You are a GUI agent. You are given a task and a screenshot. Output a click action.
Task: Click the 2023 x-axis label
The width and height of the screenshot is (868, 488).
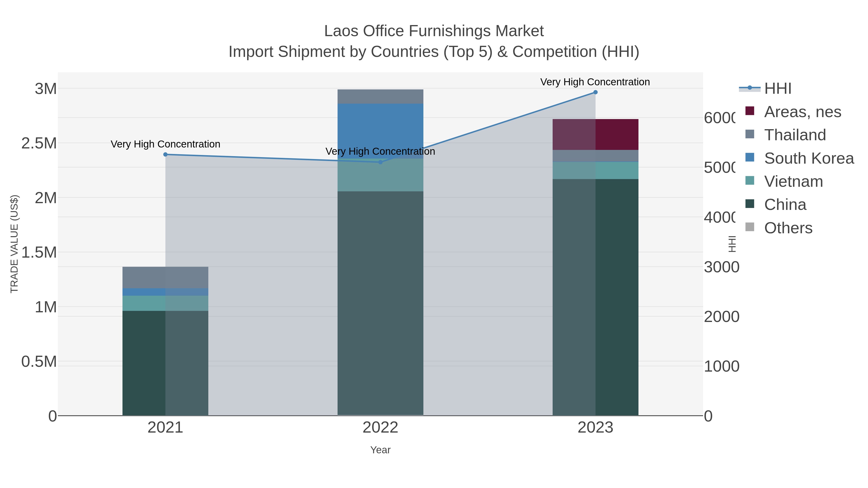coord(595,428)
